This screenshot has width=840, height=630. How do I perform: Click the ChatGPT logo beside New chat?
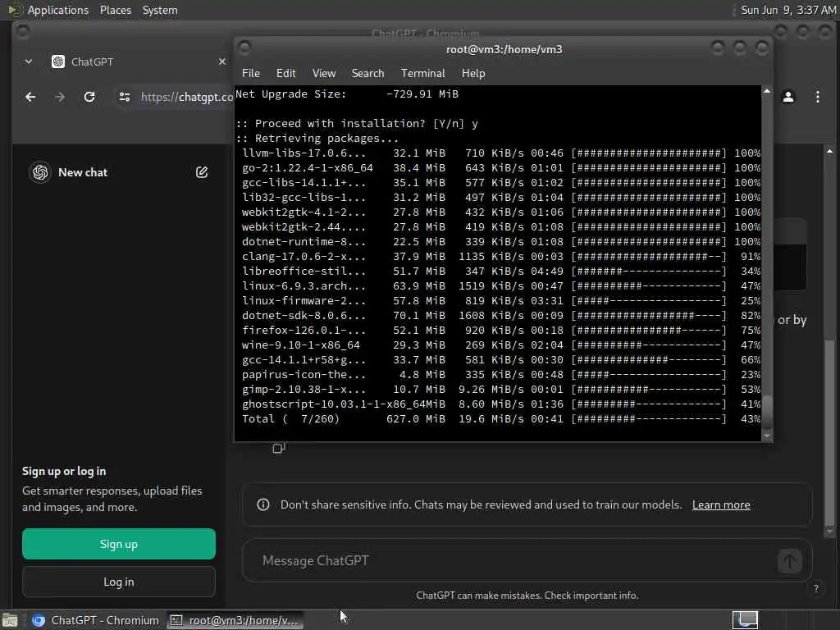[40, 172]
